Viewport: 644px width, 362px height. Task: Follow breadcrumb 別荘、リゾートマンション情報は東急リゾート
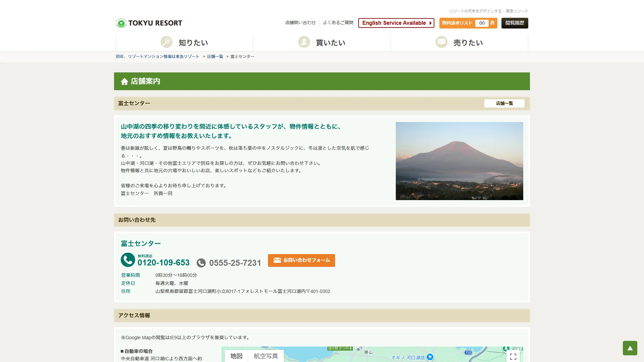[157, 57]
